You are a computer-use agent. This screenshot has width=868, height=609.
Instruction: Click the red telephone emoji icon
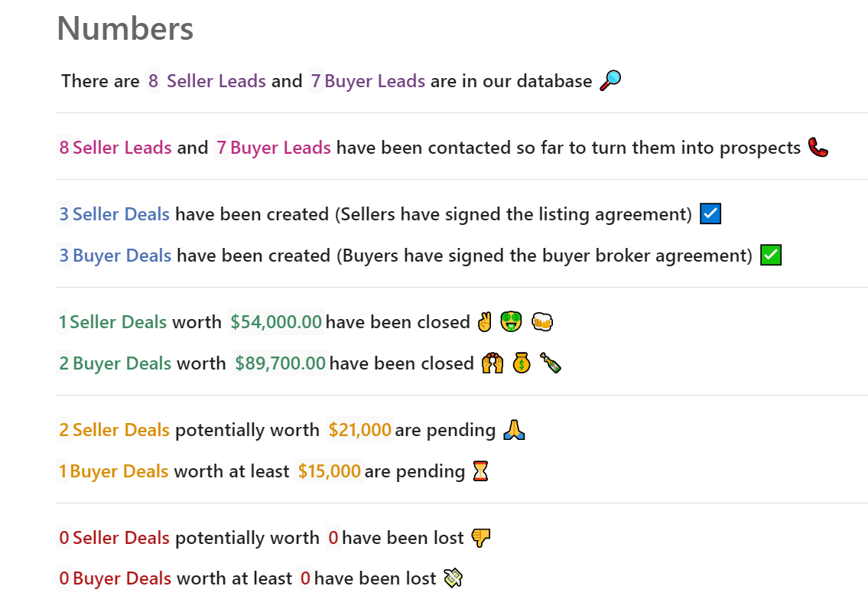[x=818, y=147]
